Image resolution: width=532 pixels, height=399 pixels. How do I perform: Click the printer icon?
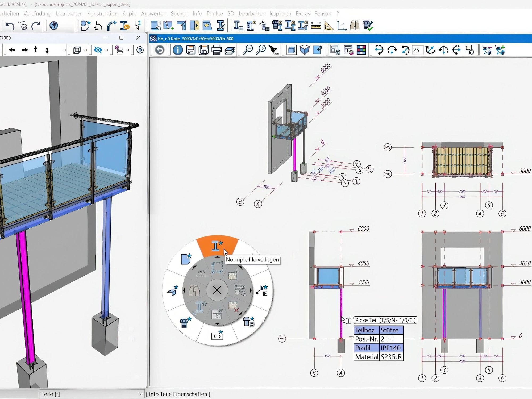click(217, 50)
